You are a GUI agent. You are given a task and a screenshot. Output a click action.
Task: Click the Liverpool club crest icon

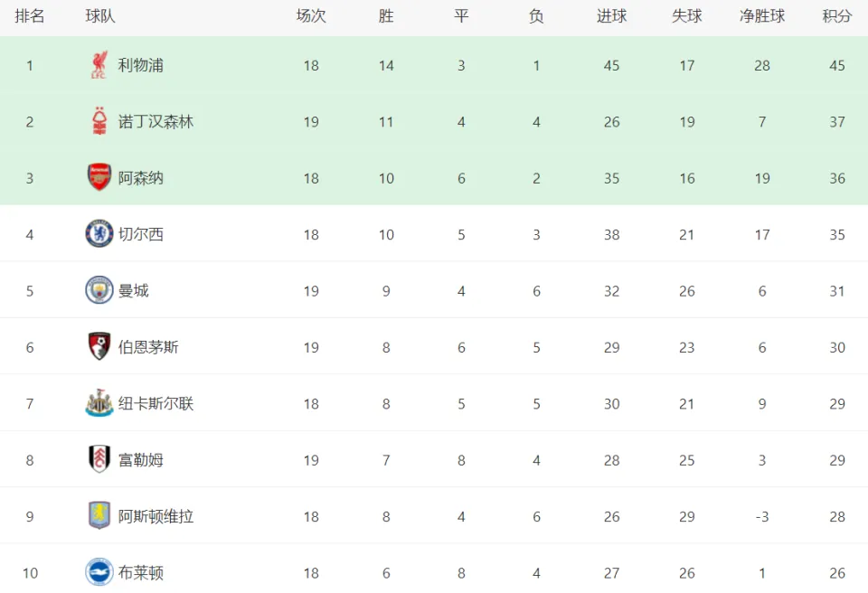99,65
